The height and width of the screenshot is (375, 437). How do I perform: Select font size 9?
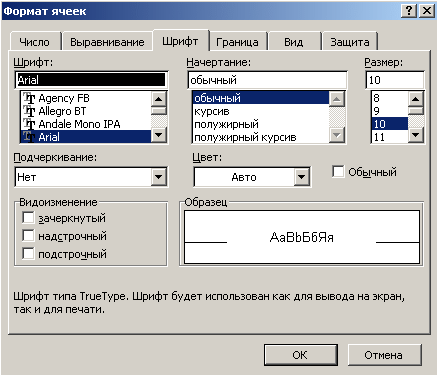(390, 111)
